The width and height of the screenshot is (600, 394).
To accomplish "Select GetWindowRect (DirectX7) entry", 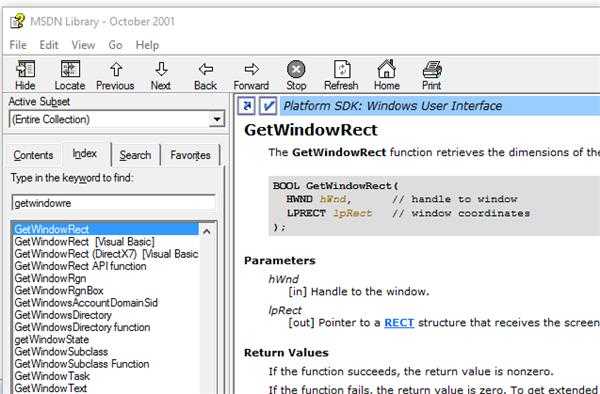I will tap(106, 254).
